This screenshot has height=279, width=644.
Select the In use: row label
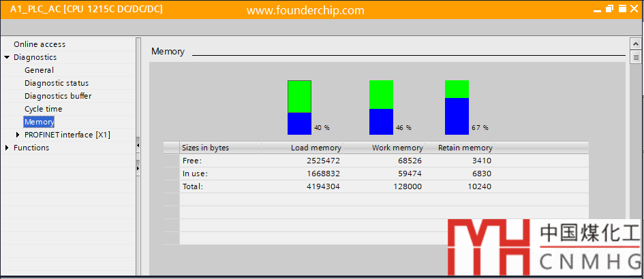point(195,174)
